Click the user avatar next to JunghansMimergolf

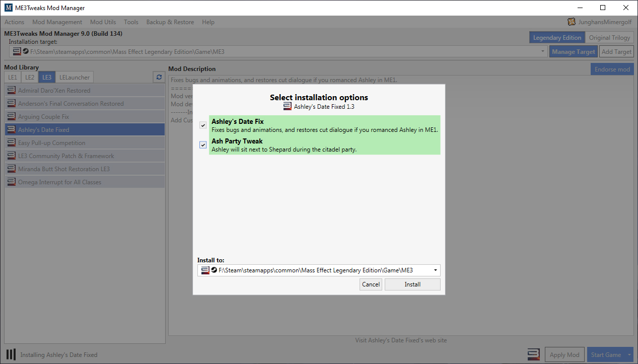[572, 22]
